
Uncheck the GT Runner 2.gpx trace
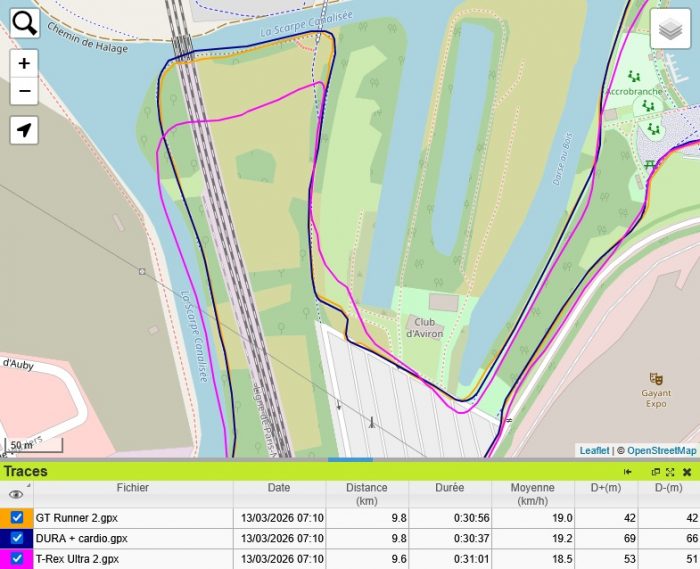coord(16,518)
